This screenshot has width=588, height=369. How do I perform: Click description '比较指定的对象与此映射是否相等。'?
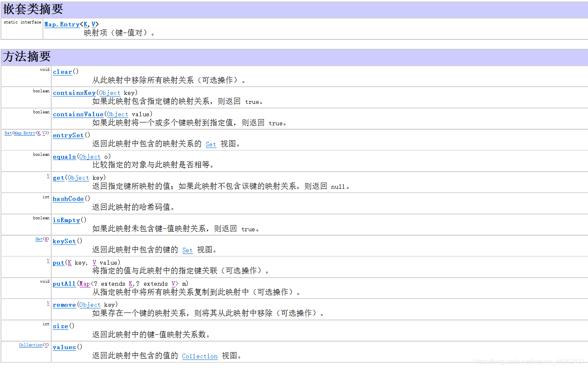pos(153,165)
